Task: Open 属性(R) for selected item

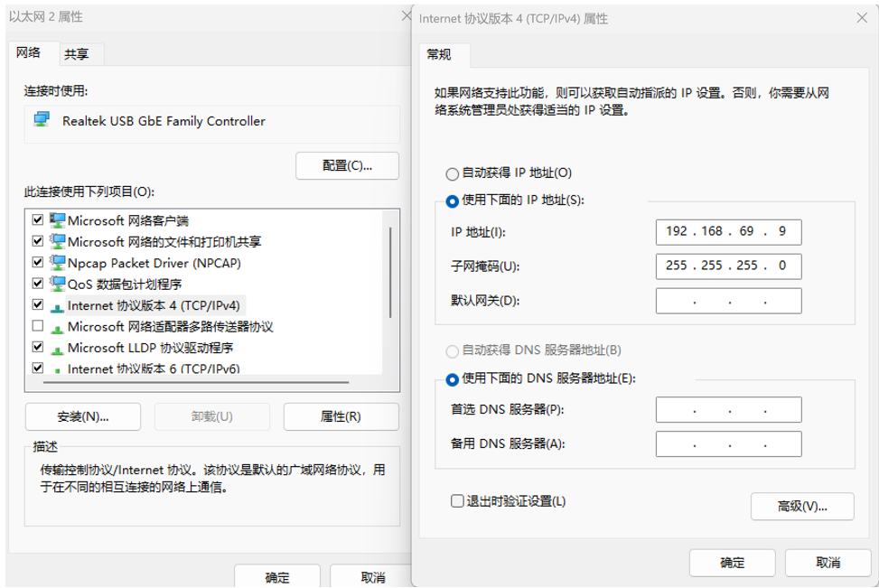Action: tap(341, 417)
